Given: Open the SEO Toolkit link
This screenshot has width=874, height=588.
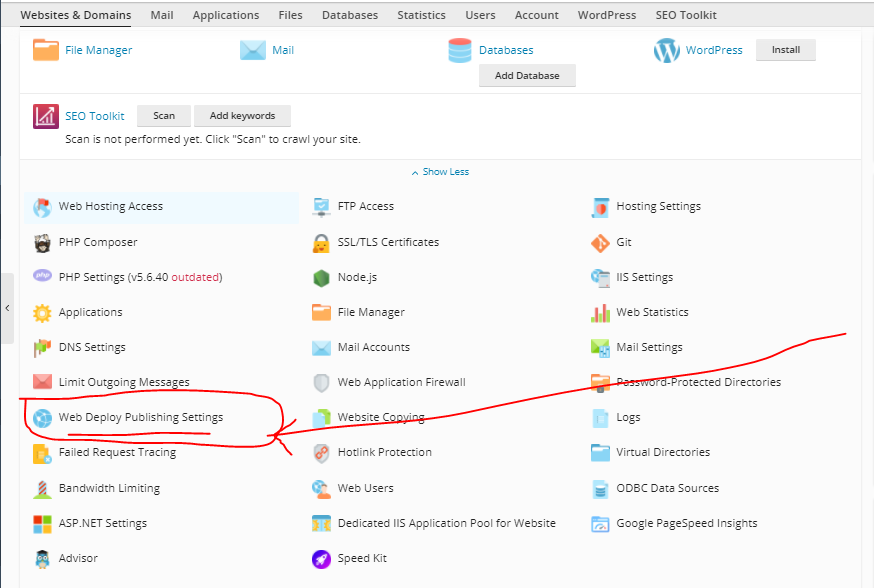Looking at the screenshot, I should 95,116.
